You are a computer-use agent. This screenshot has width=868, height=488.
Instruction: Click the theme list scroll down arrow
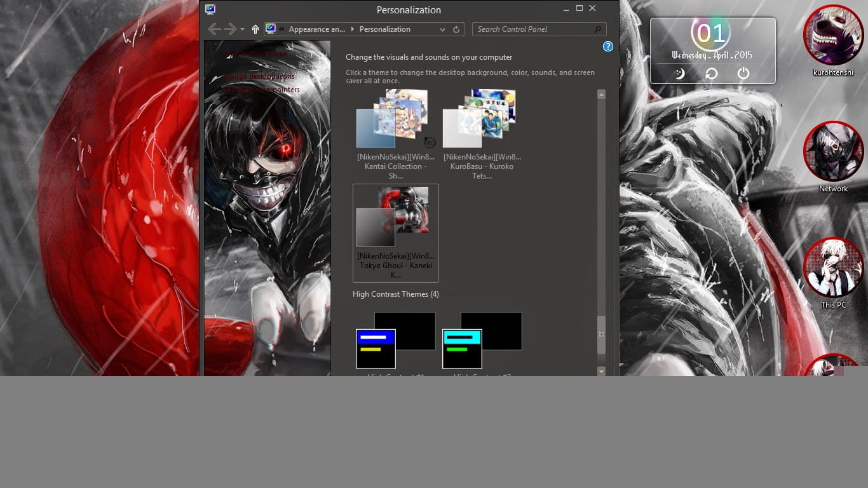point(601,370)
